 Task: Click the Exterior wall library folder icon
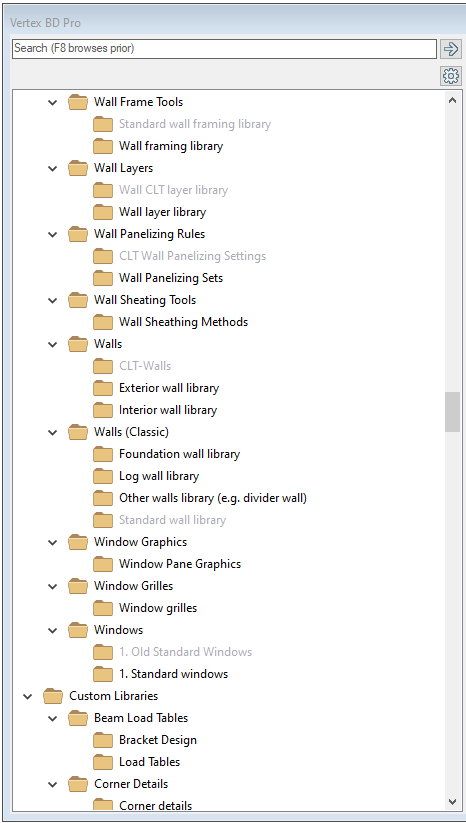tap(103, 388)
